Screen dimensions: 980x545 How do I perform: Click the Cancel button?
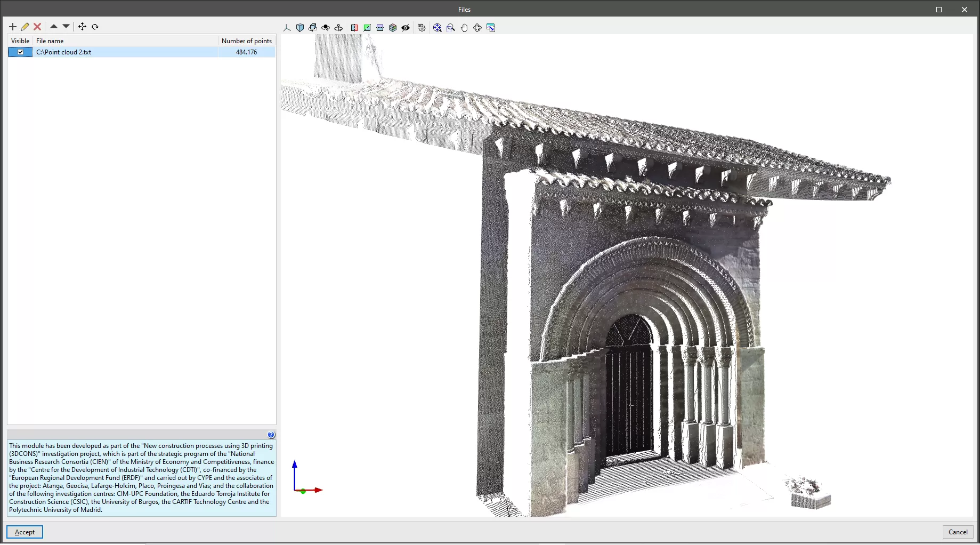(x=958, y=532)
